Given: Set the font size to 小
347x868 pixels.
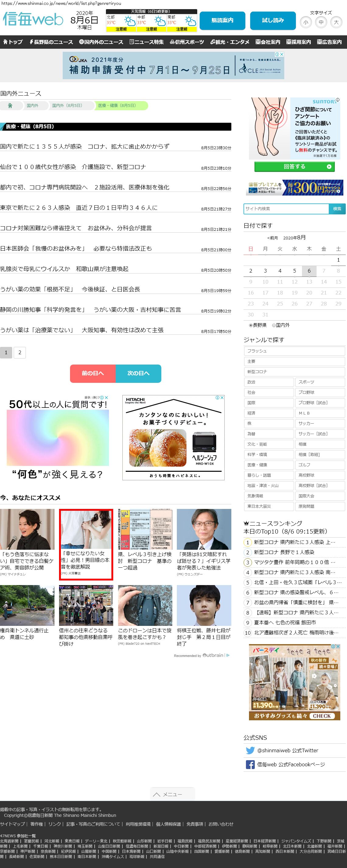Looking at the screenshot, I should (306, 23).
